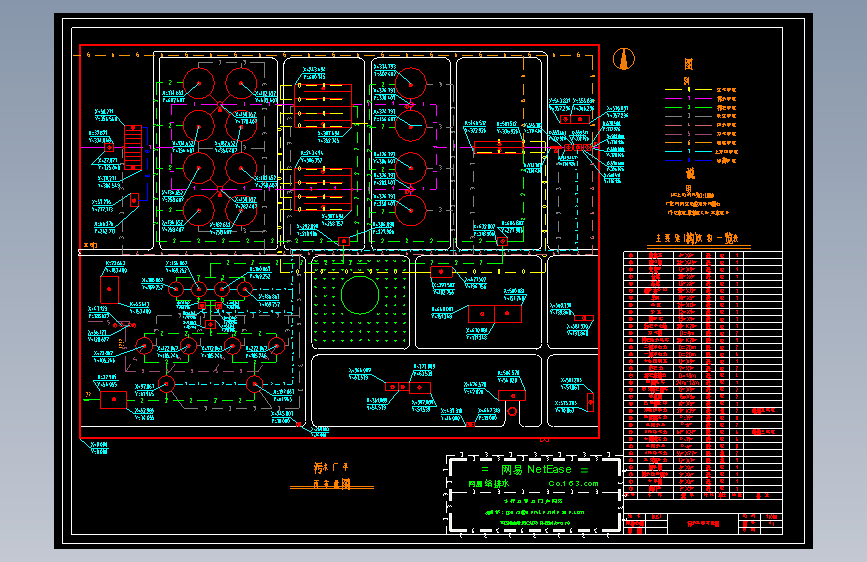Click the orange '图' legend heading character
Screen dimensions: 867x562
pos(688,64)
